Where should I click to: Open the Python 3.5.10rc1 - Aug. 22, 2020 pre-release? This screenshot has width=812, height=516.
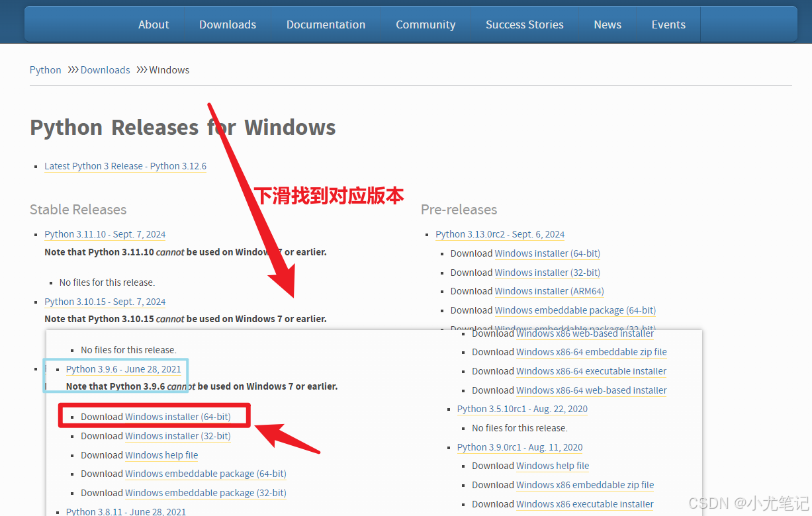522,409
